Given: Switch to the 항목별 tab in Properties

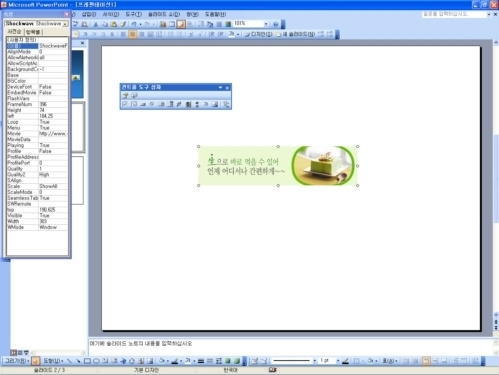Looking at the screenshot, I should [33, 32].
